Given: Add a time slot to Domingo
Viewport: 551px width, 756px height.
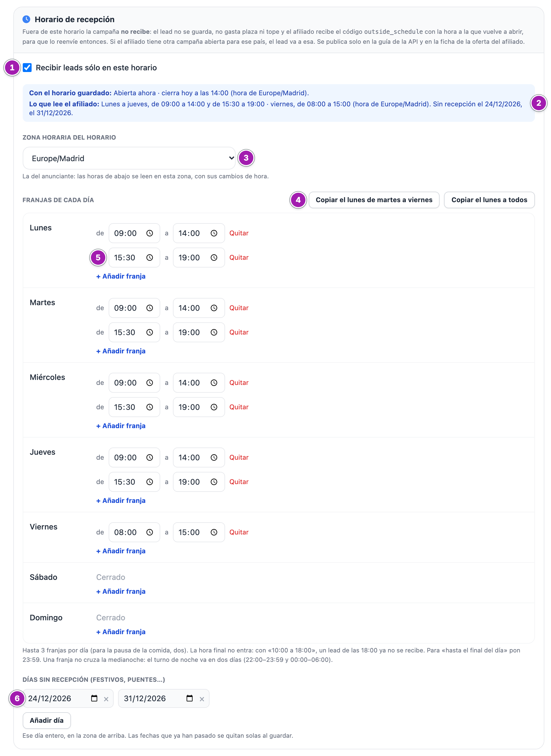Looking at the screenshot, I should click(x=121, y=632).
